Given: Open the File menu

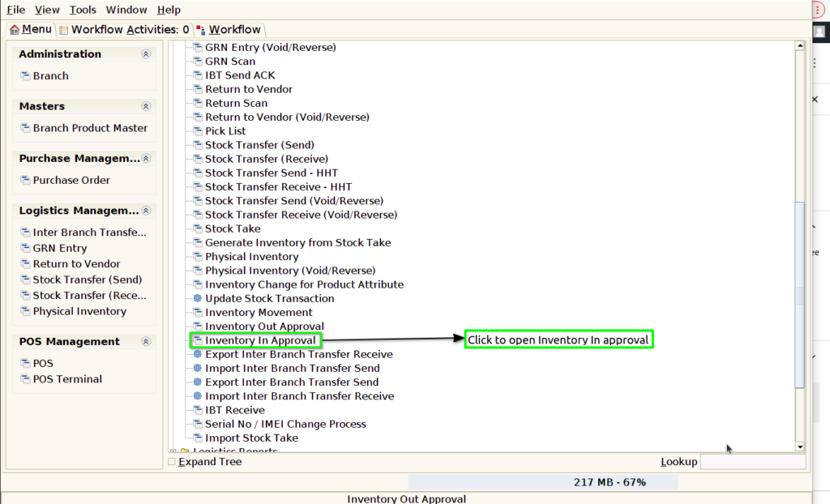Looking at the screenshot, I should 16,10.
